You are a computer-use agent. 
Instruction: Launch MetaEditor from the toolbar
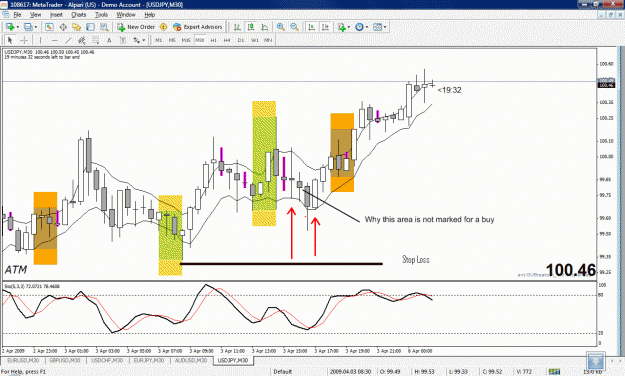tap(163, 27)
